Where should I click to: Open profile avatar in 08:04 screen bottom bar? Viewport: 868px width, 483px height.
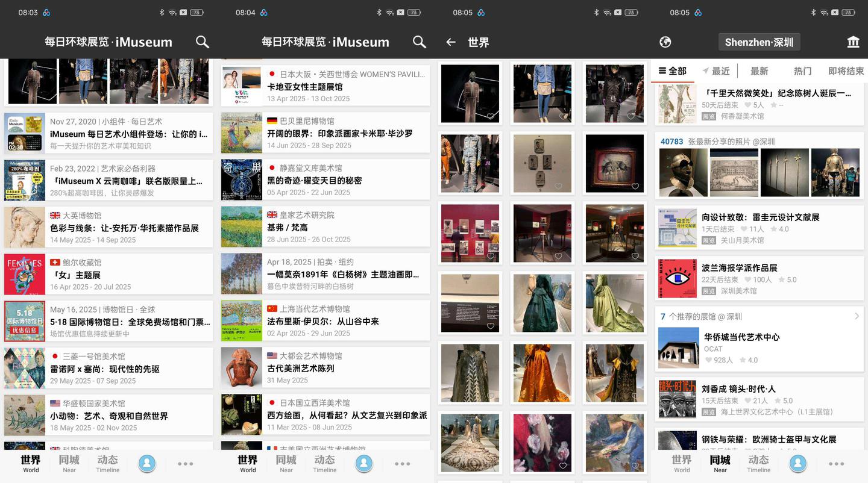pos(363,463)
